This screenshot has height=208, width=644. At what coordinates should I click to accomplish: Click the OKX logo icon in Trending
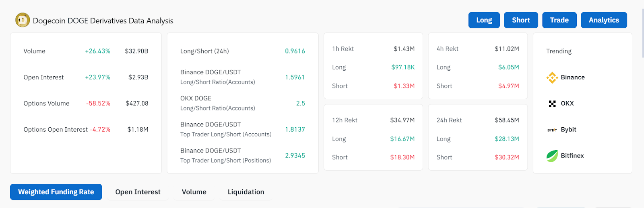coord(552,104)
